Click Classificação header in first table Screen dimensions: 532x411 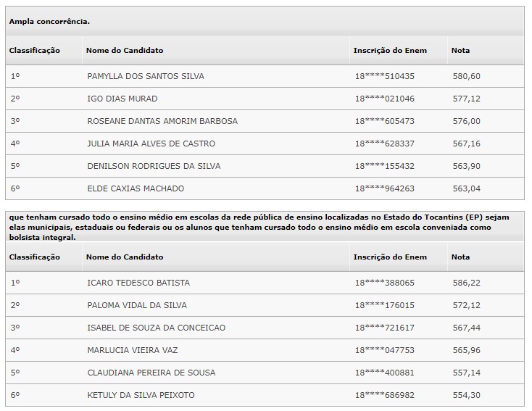(35, 50)
